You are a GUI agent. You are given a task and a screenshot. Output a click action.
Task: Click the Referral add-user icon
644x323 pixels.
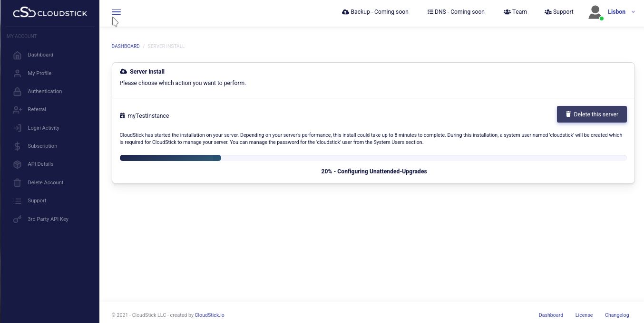[18, 110]
